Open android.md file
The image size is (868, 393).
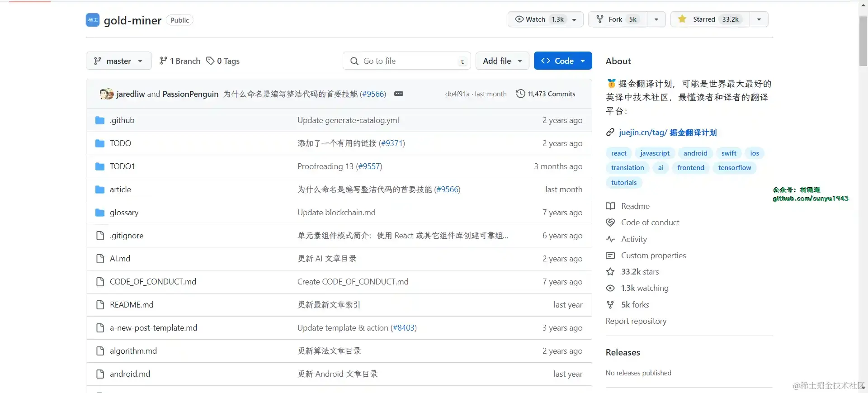point(130,374)
